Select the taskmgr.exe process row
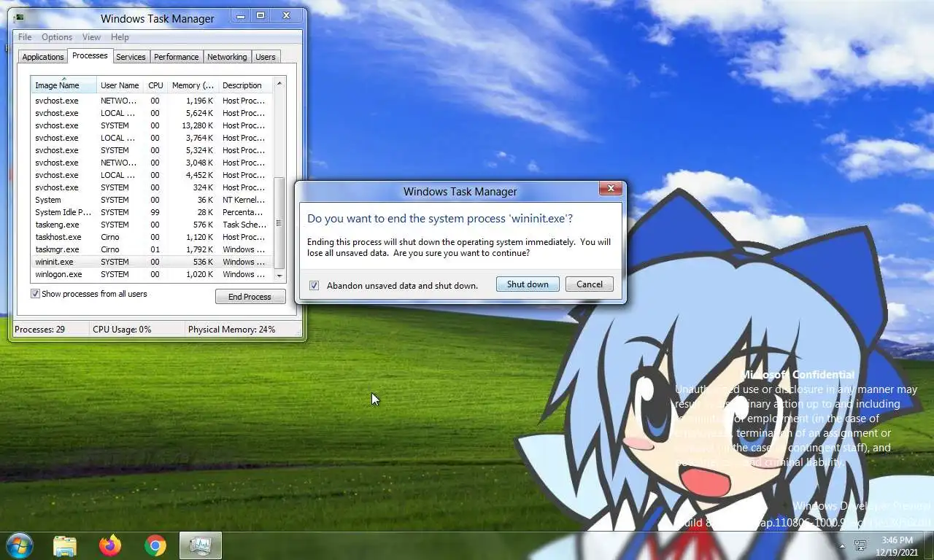 click(151, 249)
